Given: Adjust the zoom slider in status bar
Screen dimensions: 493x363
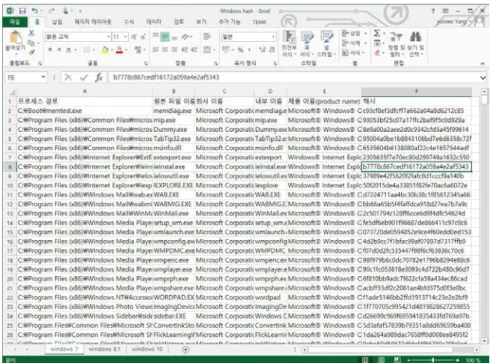Looking at the screenshot, I should 433,360.
